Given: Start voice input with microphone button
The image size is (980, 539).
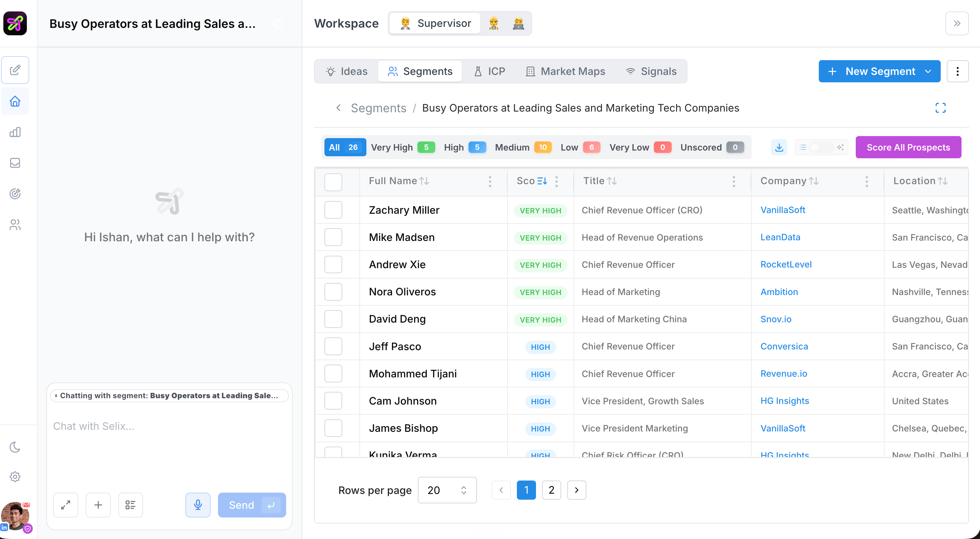Looking at the screenshot, I should (198, 505).
